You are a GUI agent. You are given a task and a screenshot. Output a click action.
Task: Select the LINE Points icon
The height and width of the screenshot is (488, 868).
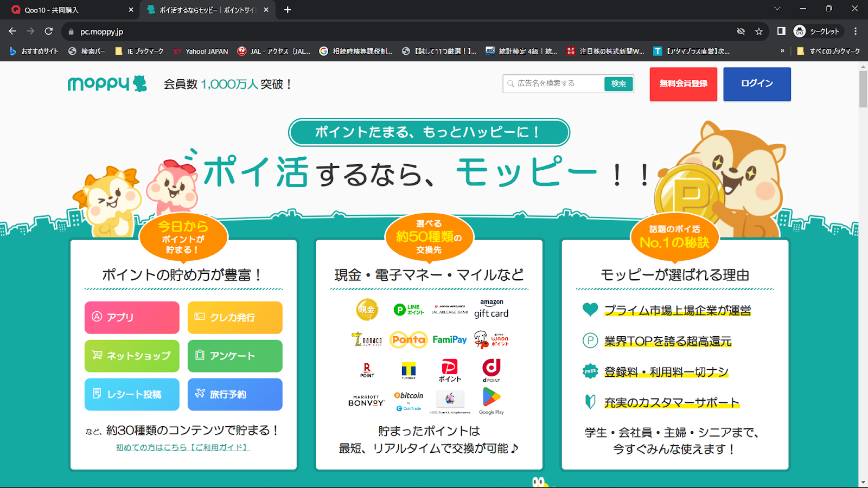tap(409, 309)
